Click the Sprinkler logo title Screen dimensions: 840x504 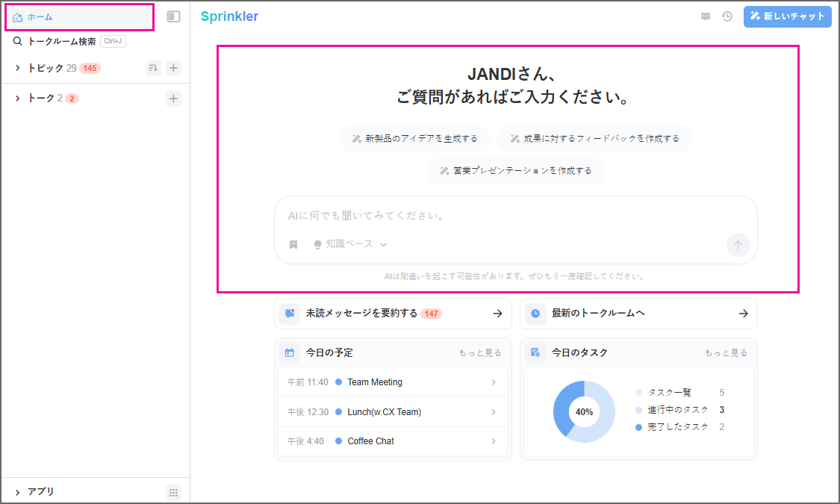(229, 16)
